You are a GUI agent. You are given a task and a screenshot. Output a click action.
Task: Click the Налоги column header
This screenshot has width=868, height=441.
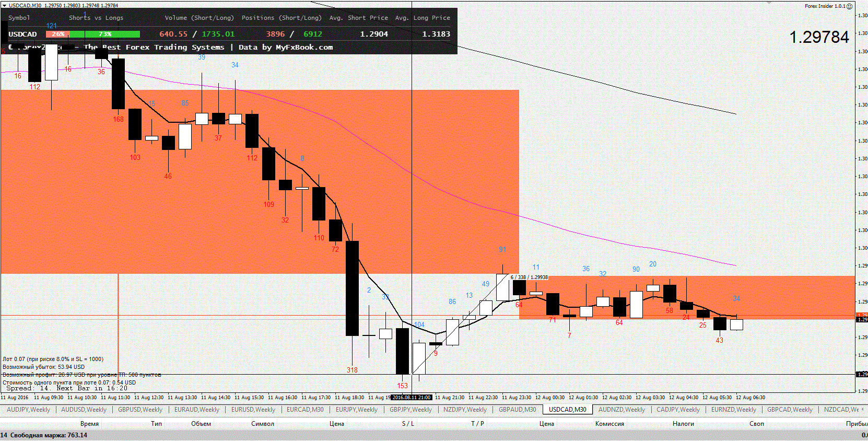[683, 424]
